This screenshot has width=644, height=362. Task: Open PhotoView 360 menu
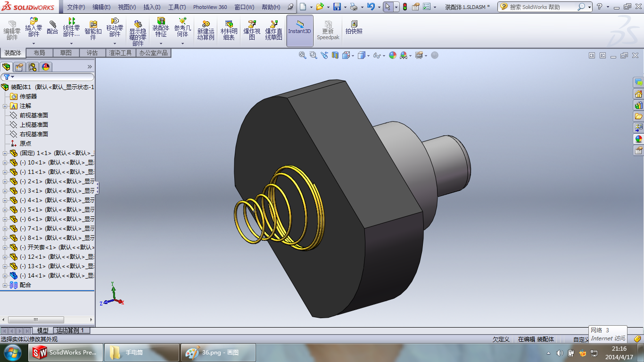click(210, 7)
